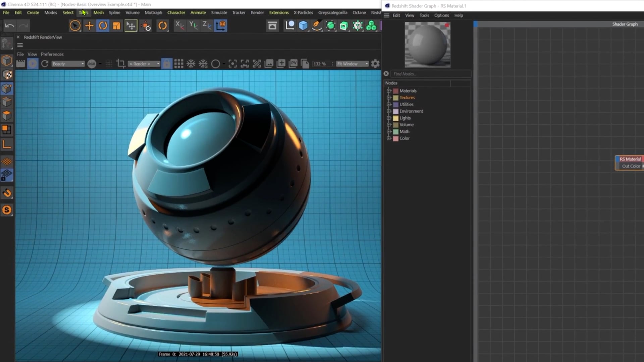Toggle the render lock in RenderView
Screen dimensions: 644x362
tap(167, 64)
